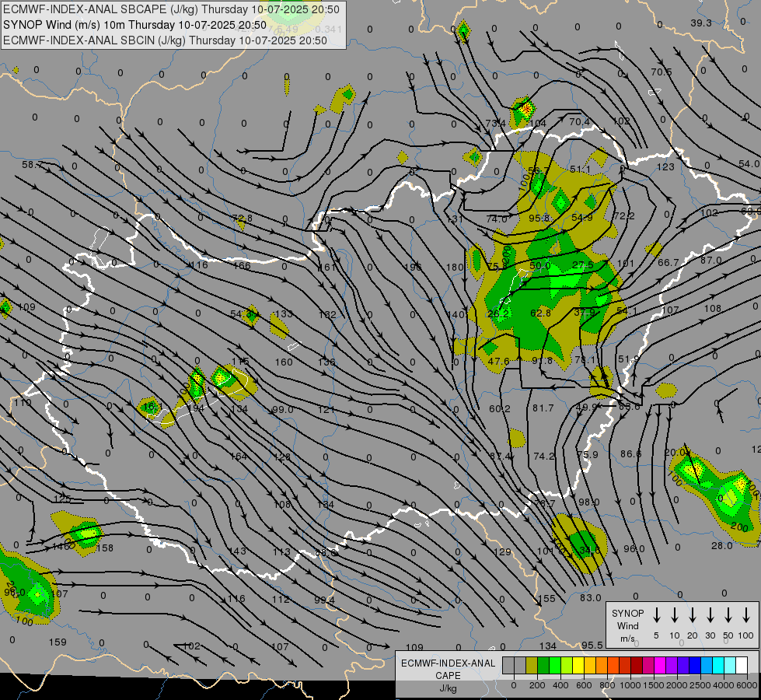
Task: Click the 600 tick label on CAPE scale
Action: point(584,685)
